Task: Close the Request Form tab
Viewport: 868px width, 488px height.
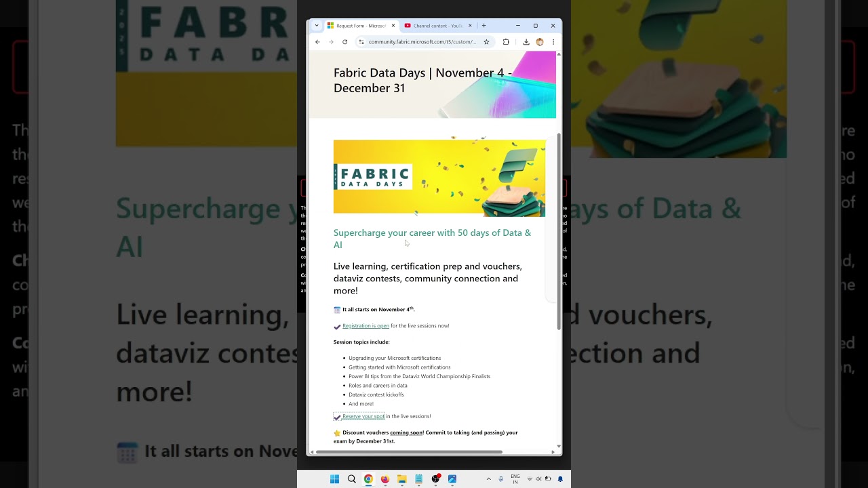Action: tap(393, 26)
